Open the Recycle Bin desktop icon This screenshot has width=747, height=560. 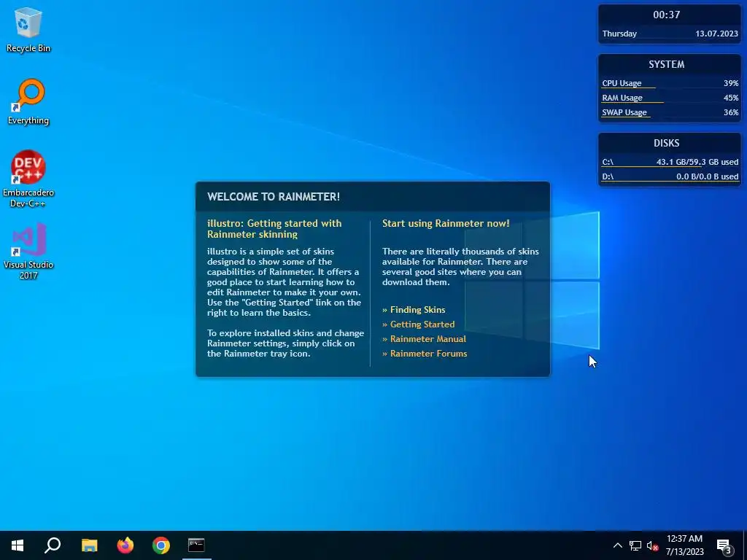coord(28,29)
